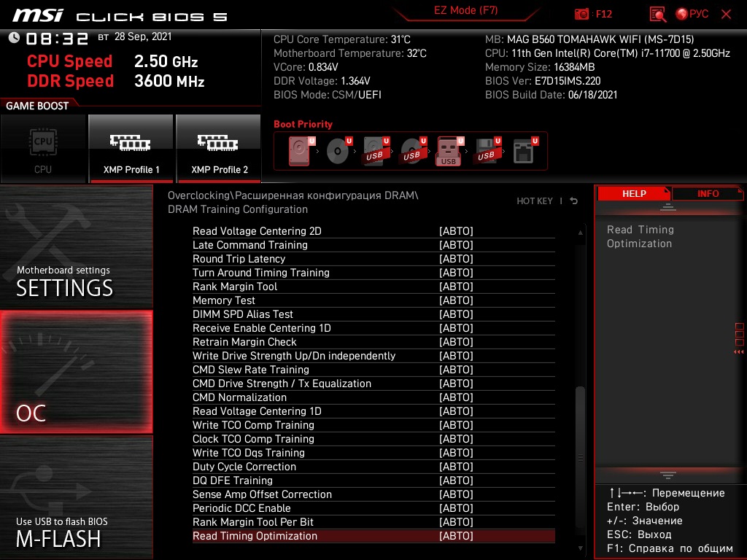This screenshot has width=747, height=560.
Task: Select the USB floppy boot device icon
Action: (487, 151)
